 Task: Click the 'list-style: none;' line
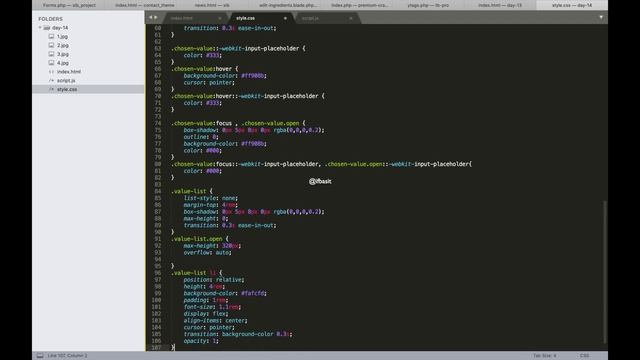pyautogui.click(x=211, y=198)
